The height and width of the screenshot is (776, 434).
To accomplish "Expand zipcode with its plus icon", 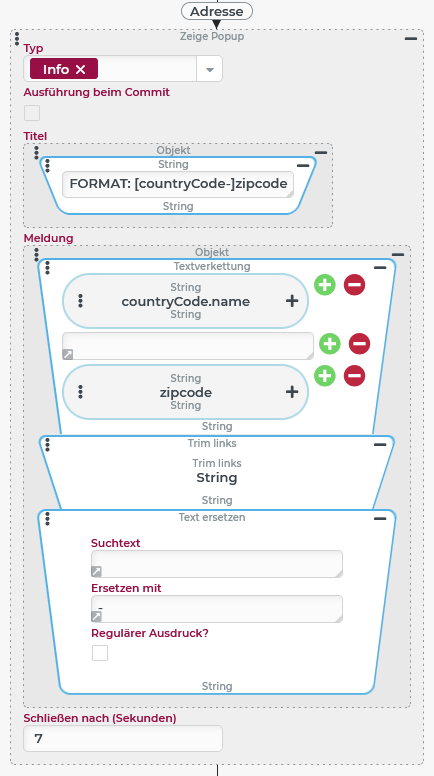I will point(292,392).
